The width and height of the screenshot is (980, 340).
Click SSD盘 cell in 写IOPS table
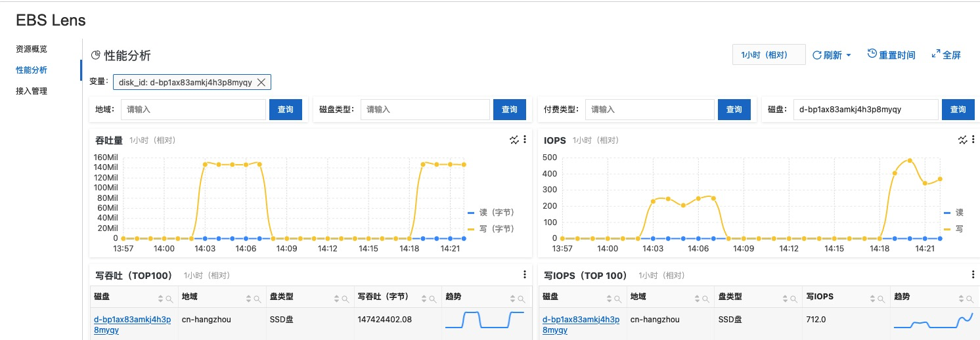[x=730, y=320]
